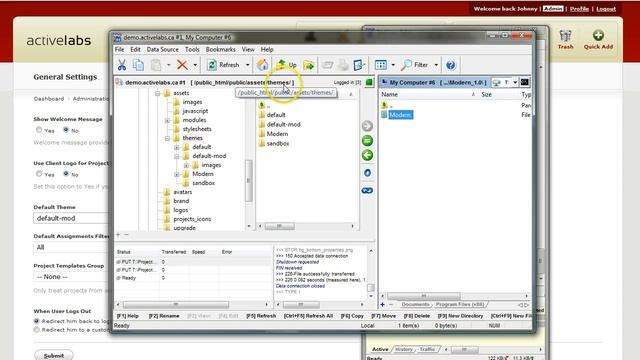Select Redirect him to a custom option
This screenshot has height=360, width=640.
(36, 329)
